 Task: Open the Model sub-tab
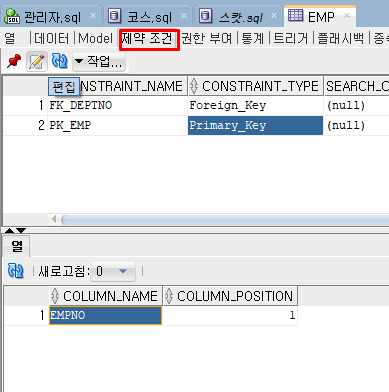(x=96, y=38)
